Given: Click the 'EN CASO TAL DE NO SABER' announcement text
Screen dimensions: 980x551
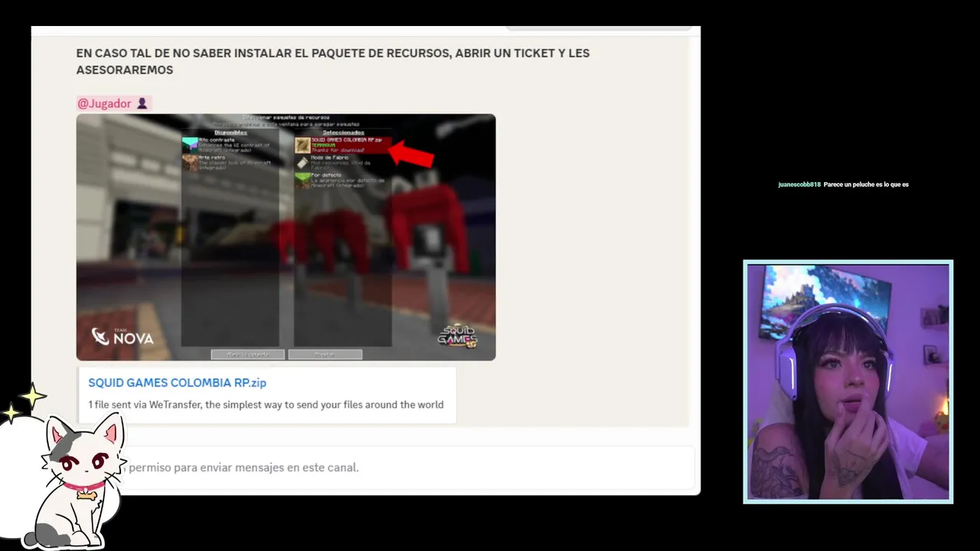Looking at the screenshot, I should [332, 61].
